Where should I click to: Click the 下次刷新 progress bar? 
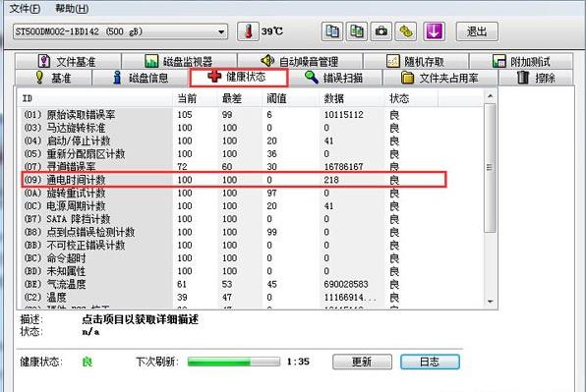234,362
